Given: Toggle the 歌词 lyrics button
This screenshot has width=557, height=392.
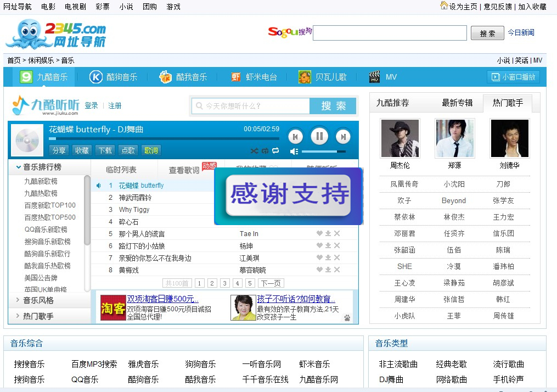Looking at the screenshot, I should pyautogui.click(x=151, y=150).
